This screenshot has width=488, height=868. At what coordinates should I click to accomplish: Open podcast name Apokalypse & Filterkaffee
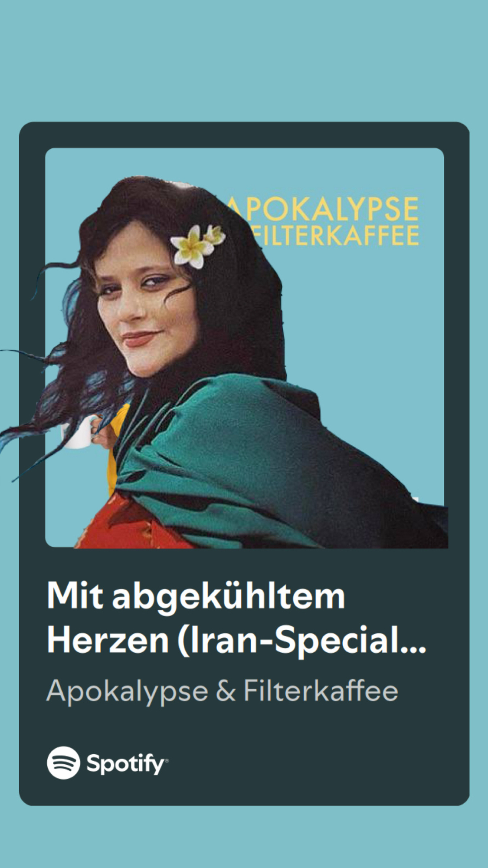coord(222,691)
